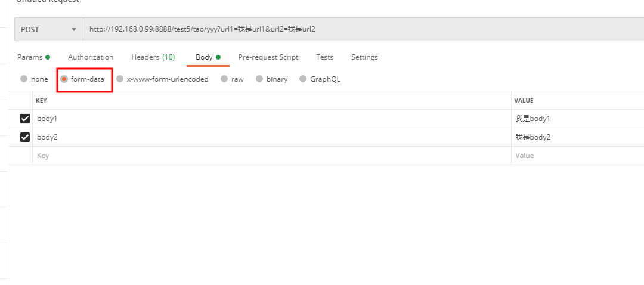644x285 pixels.
Task: Click the body1 key cell
Action: coord(272,119)
